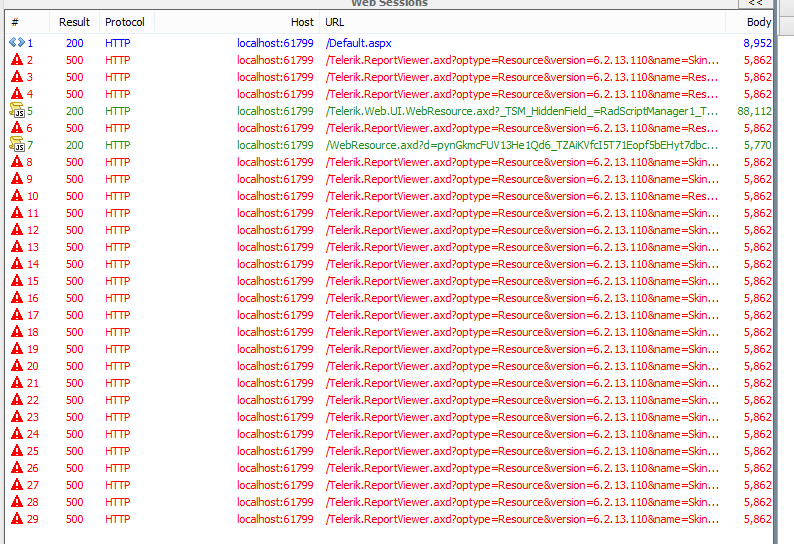Click the warning icon for session 19

pos(17,348)
